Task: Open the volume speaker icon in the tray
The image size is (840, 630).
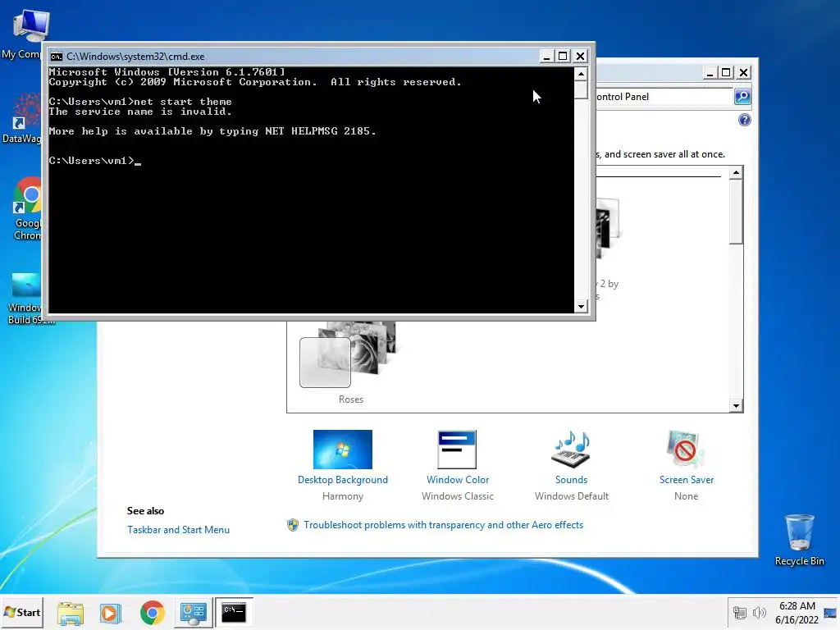Action: tap(759, 613)
